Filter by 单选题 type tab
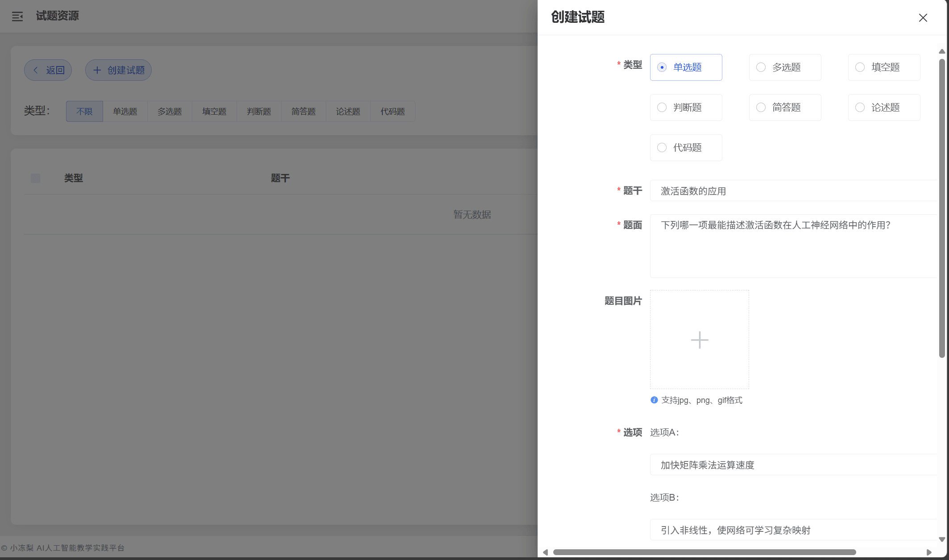The height and width of the screenshot is (560, 949). [x=125, y=112]
